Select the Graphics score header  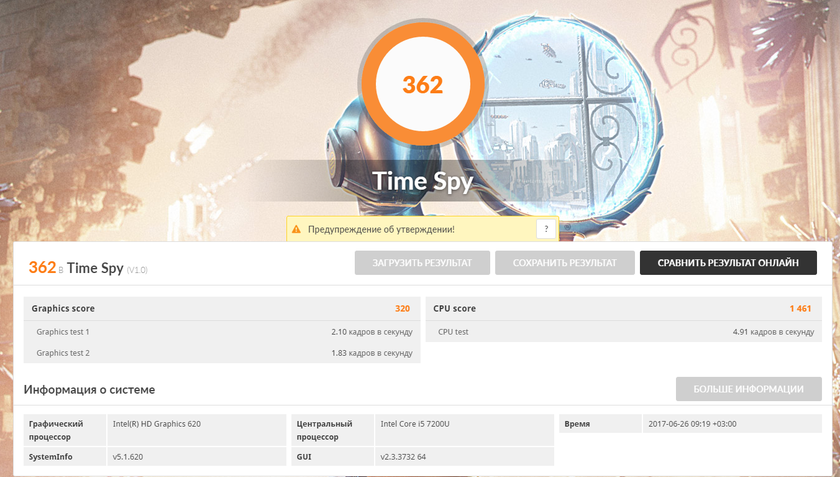click(x=64, y=309)
